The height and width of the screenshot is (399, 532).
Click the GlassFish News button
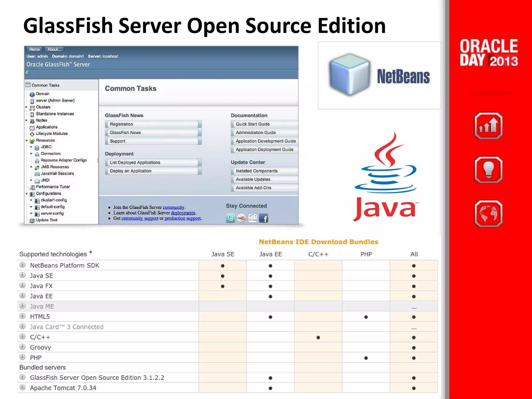pos(153,132)
